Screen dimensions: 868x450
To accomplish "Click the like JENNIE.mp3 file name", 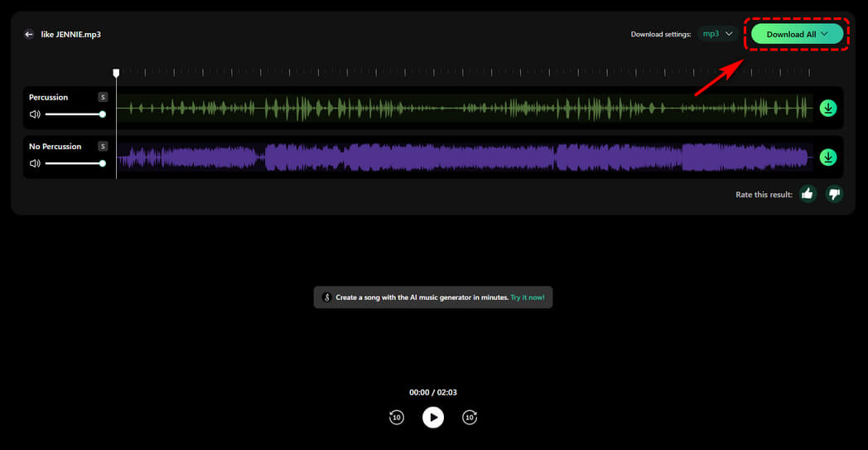I will click(71, 34).
